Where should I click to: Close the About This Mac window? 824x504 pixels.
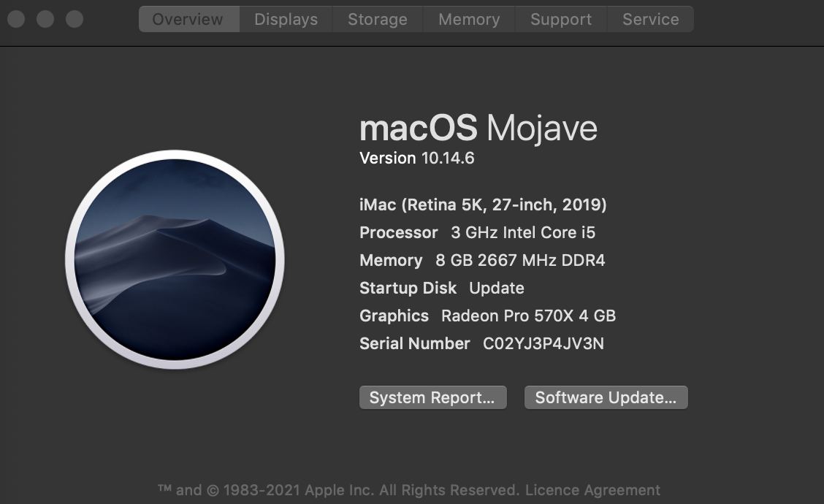[x=16, y=19]
